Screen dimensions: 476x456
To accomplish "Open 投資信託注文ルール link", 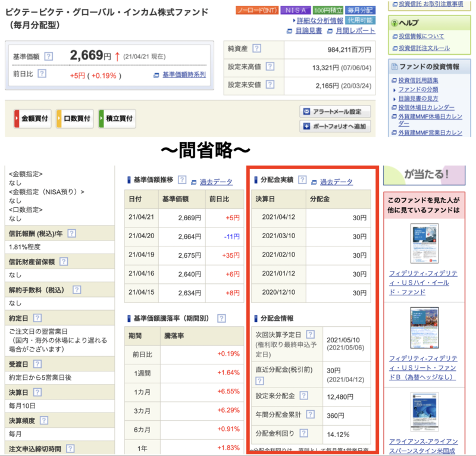I will (424, 48).
